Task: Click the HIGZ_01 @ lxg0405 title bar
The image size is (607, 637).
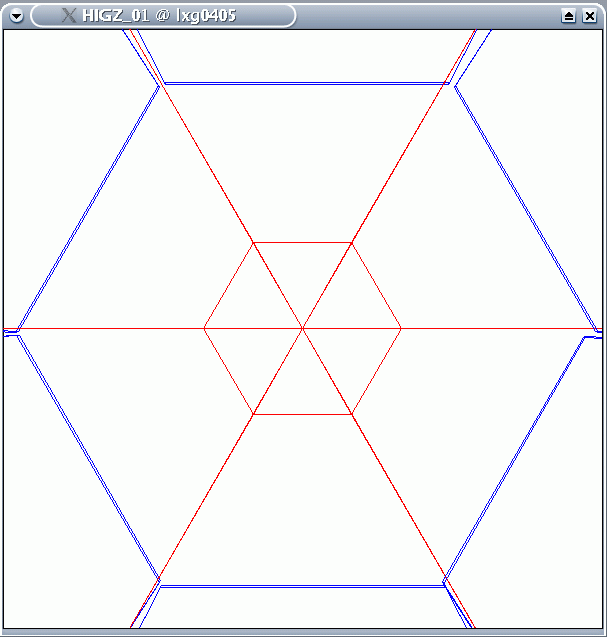Action: 163,16
